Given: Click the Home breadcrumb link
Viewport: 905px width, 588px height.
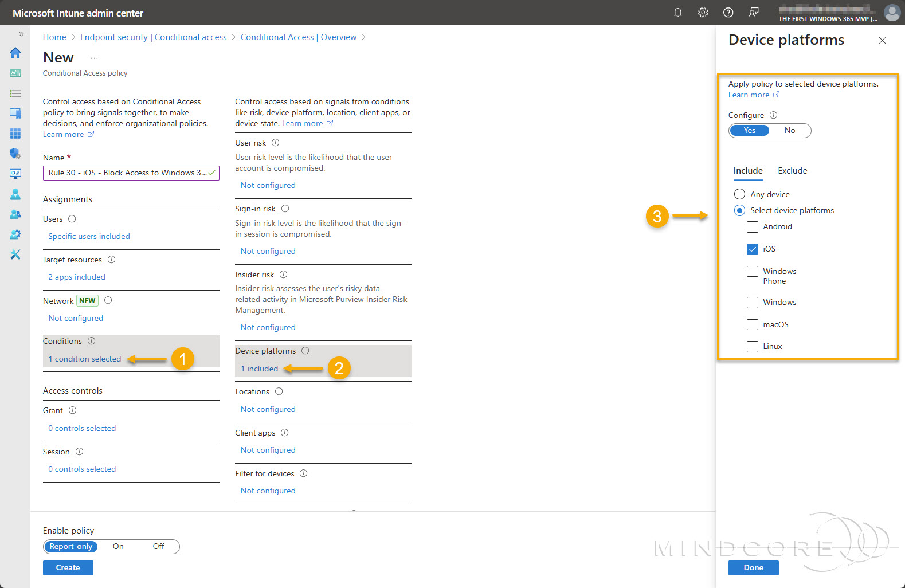Looking at the screenshot, I should tap(54, 37).
